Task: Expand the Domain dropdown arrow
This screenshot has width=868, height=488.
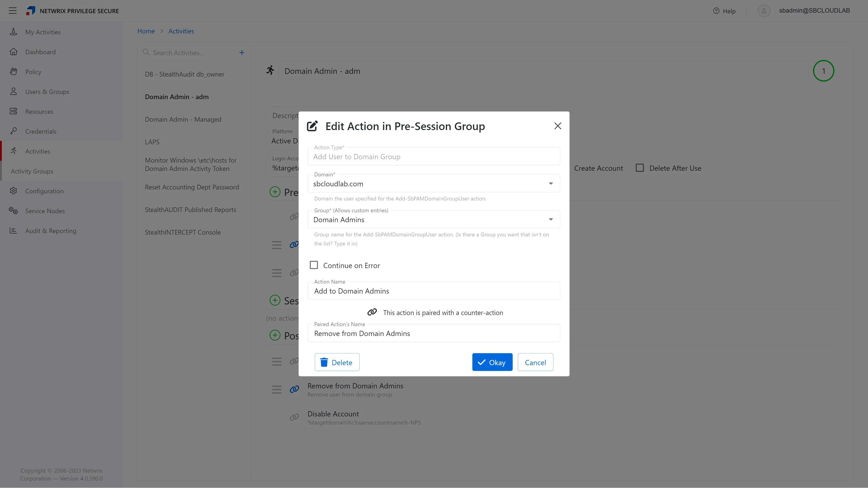Action: pos(551,184)
